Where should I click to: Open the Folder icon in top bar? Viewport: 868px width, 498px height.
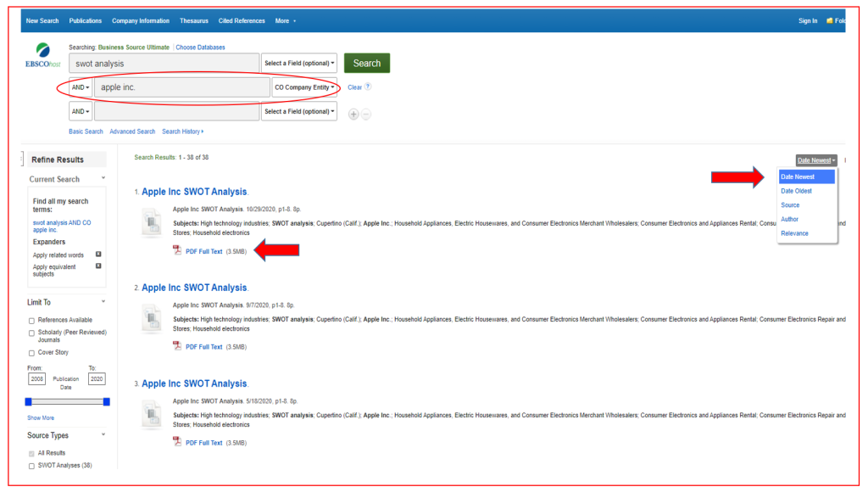pos(830,20)
